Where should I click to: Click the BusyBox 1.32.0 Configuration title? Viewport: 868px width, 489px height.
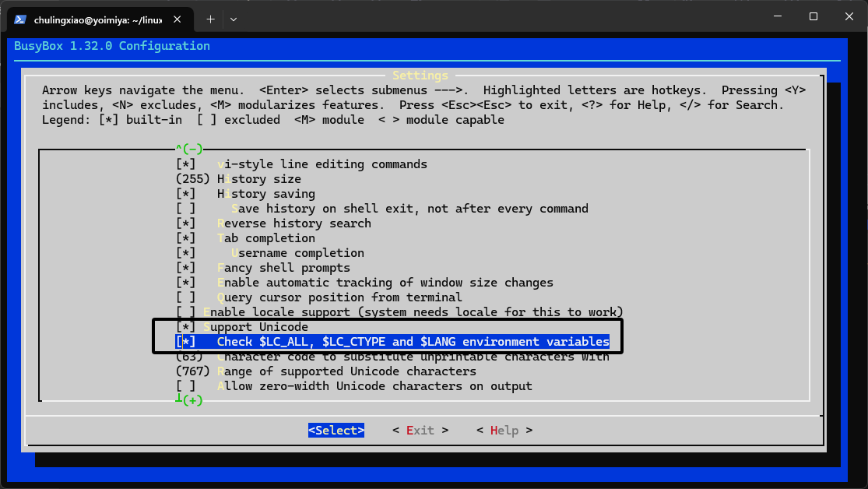point(112,46)
